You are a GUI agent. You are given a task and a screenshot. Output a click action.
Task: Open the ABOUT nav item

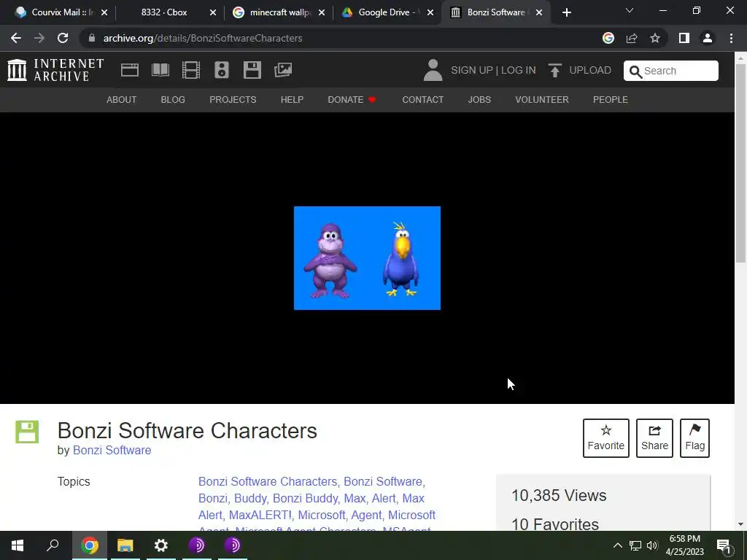point(122,99)
